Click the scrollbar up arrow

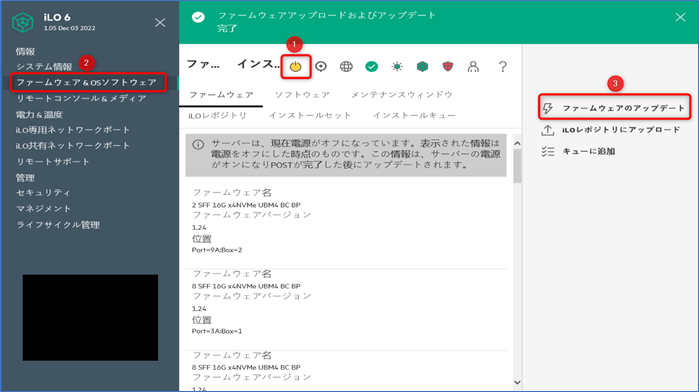pos(517,144)
